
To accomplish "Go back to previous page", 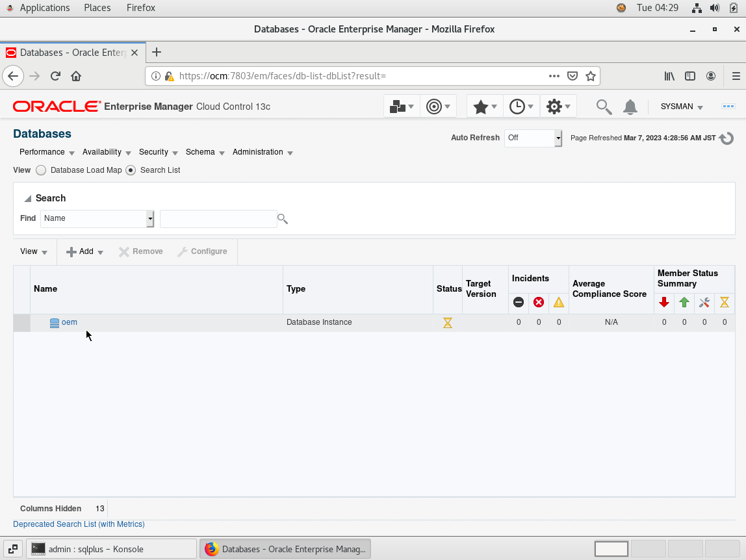I will pos(13,76).
